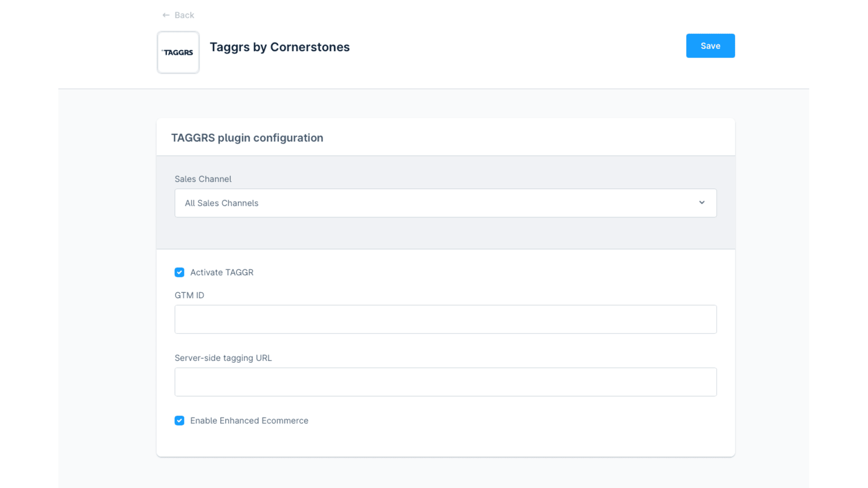The width and height of the screenshot is (868, 488).
Task: Disable the Enable Enhanced Ecommerce checkbox
Action: click(x=179, y=421)
